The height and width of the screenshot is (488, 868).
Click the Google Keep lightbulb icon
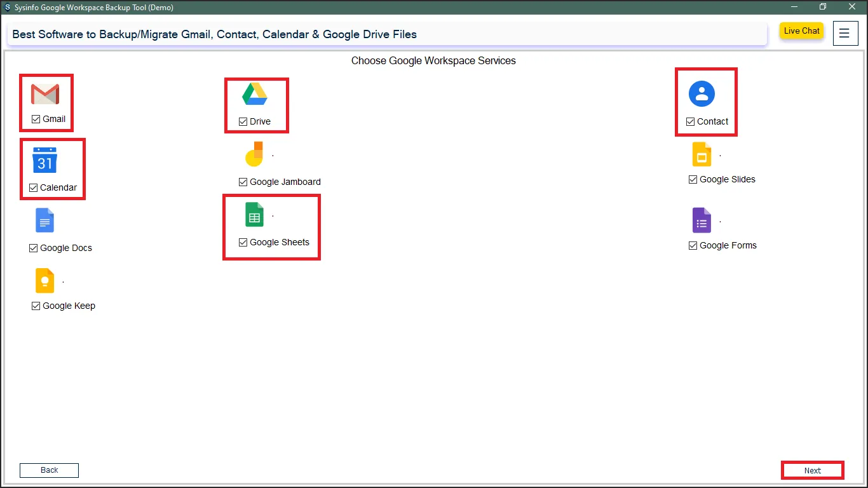click(x=45, y=280)
